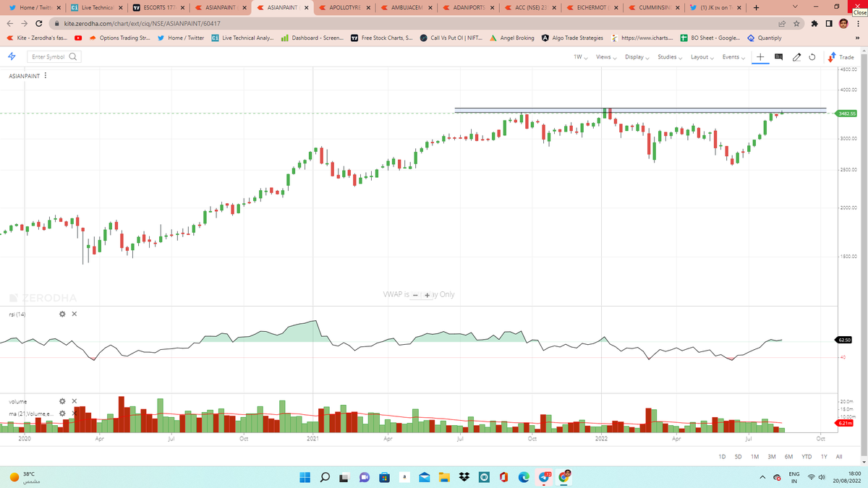The width and height of the screenshot is (868, 488).
Task: Open taskbar search magnifier
Action: (x=325, y=477)
